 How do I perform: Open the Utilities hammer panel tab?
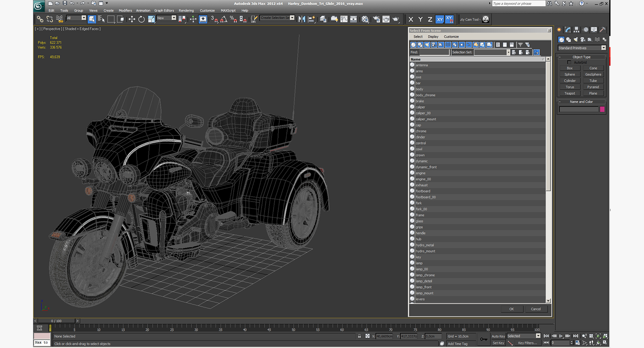tap(603, 30)
